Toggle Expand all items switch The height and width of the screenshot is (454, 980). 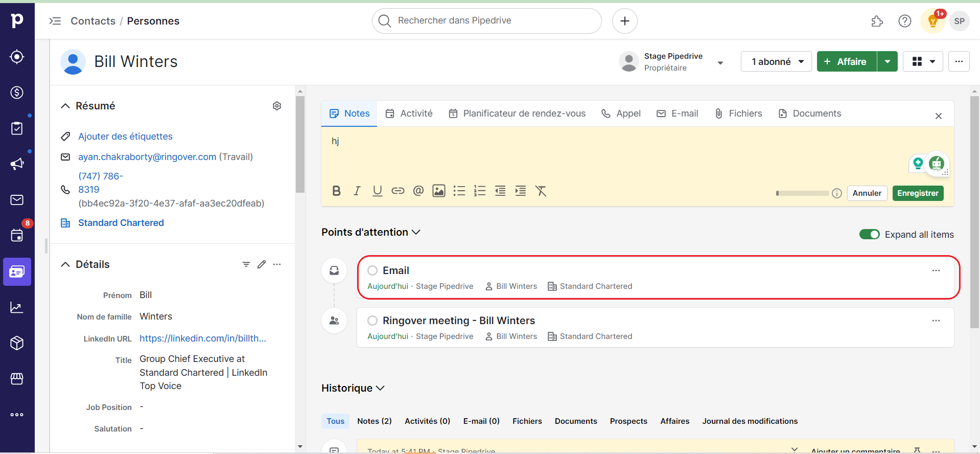[x=869, y=234]
